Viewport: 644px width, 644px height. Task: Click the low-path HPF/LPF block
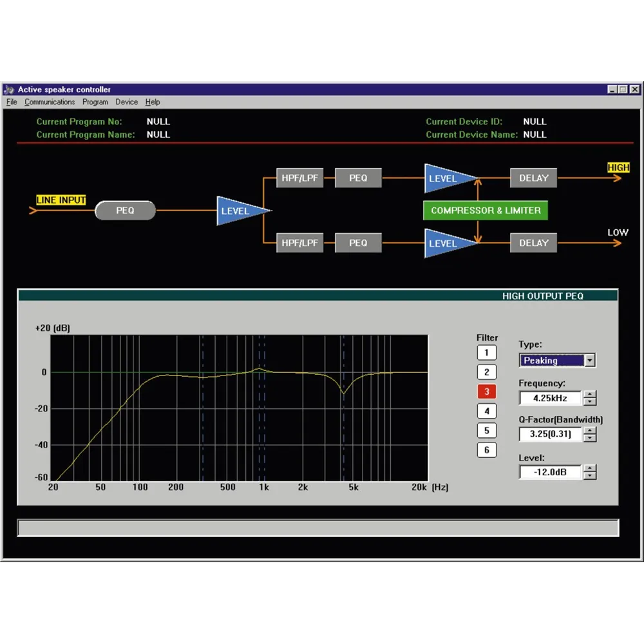(299, 243)
